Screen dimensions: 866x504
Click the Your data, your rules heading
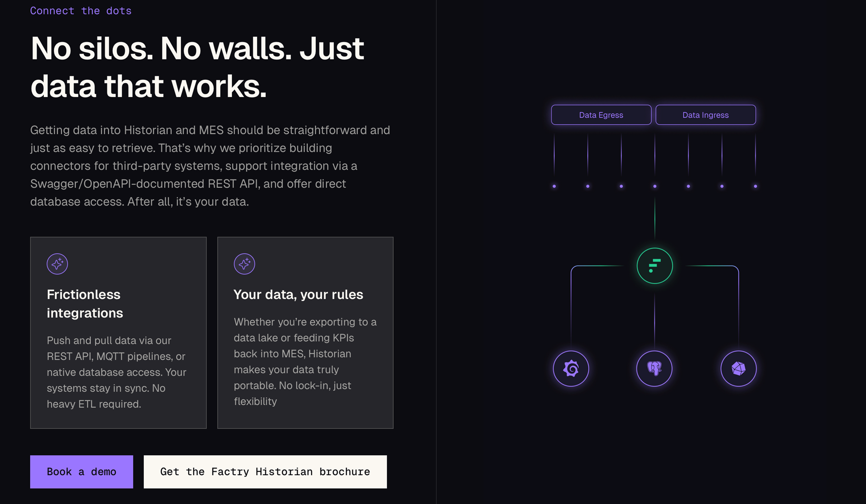(298, 294)
